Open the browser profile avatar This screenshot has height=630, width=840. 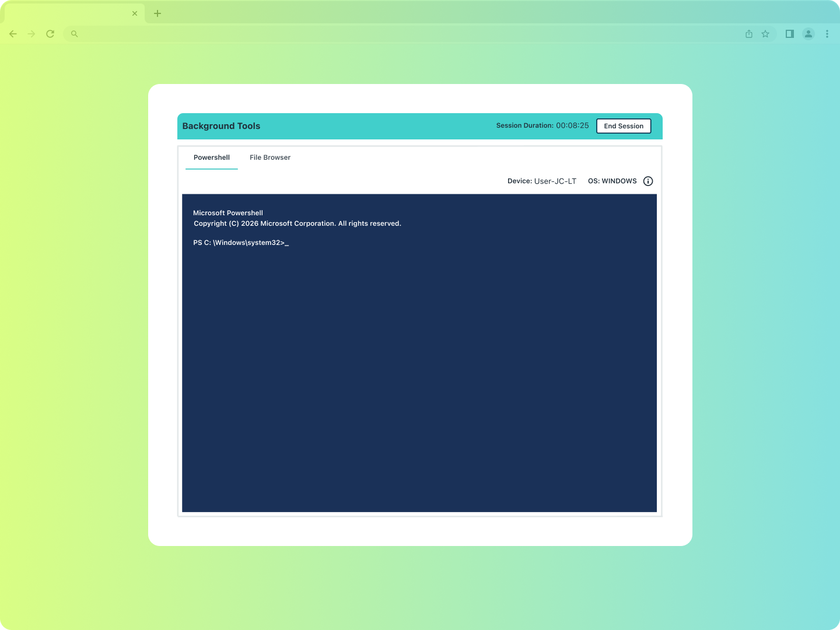click(808, 34)
